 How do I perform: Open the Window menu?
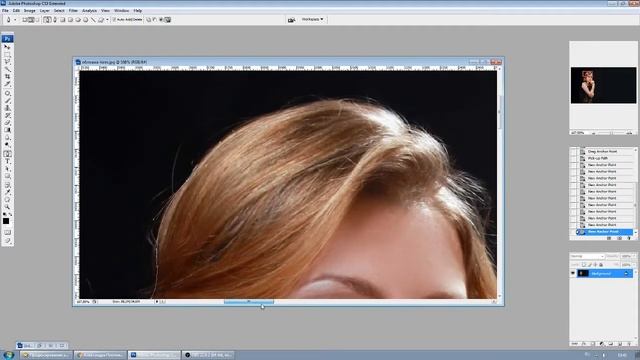(121, 11)
